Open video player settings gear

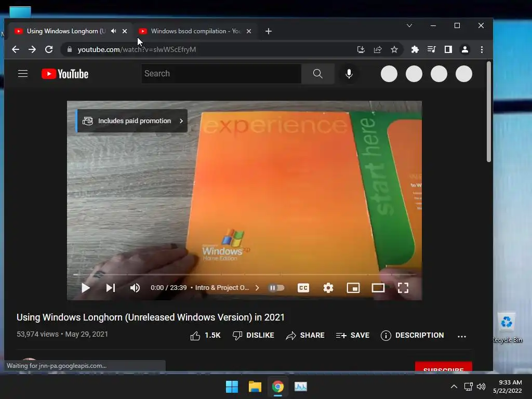[x=328, y=288]
